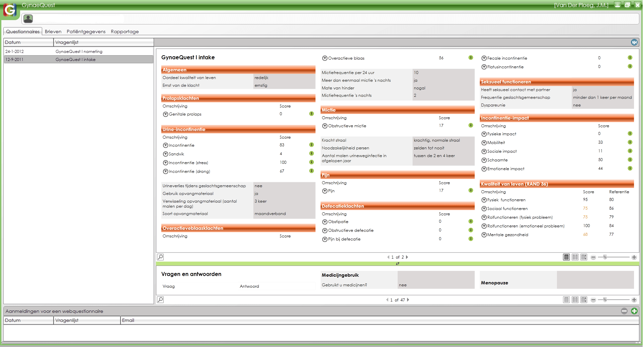Click the green splitter collapse handle
Viewport: 644px width, 347px height.
398,264
